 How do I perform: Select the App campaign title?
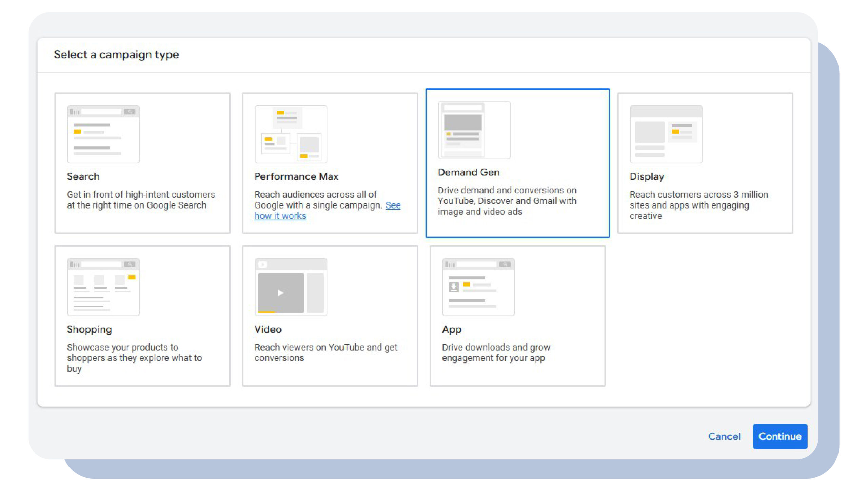[452, 330]
